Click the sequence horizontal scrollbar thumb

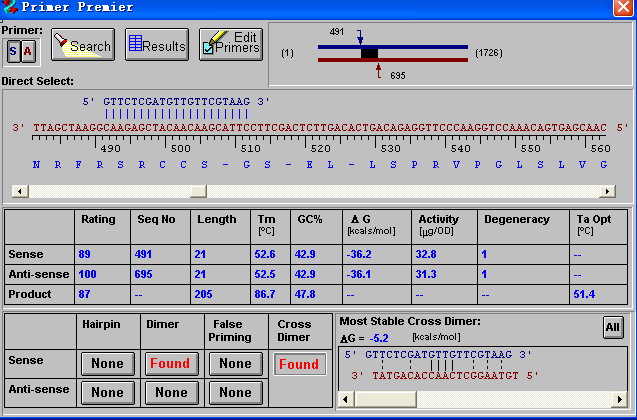click(x=197, y=191)
